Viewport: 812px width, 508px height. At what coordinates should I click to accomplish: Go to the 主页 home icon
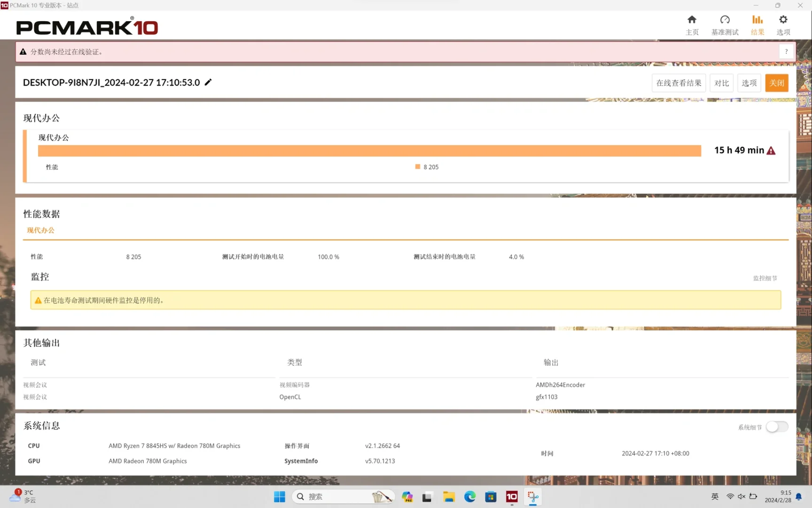click(x=692, y=20)
